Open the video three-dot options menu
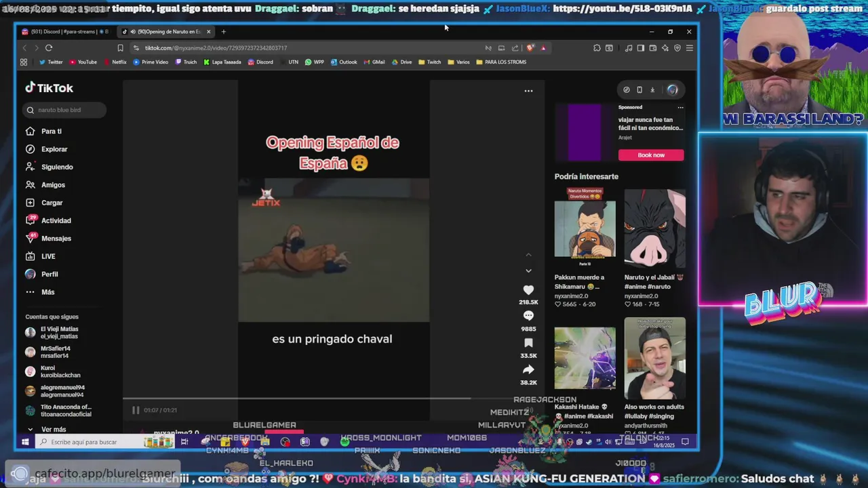 528,91
